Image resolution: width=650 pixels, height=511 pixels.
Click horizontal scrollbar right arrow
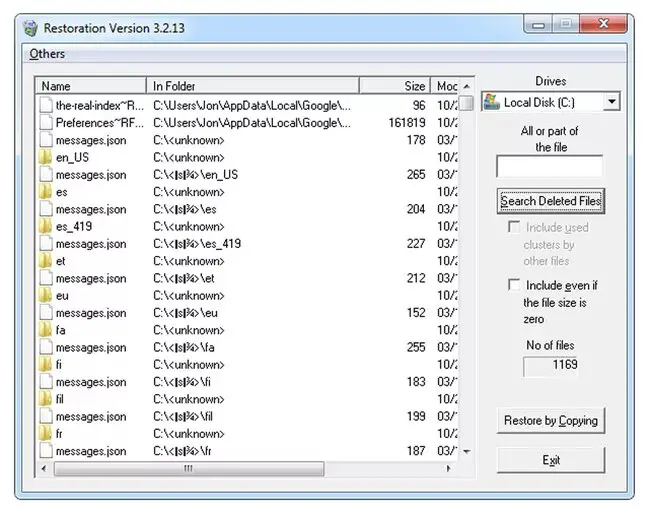[x=449, y=469]
